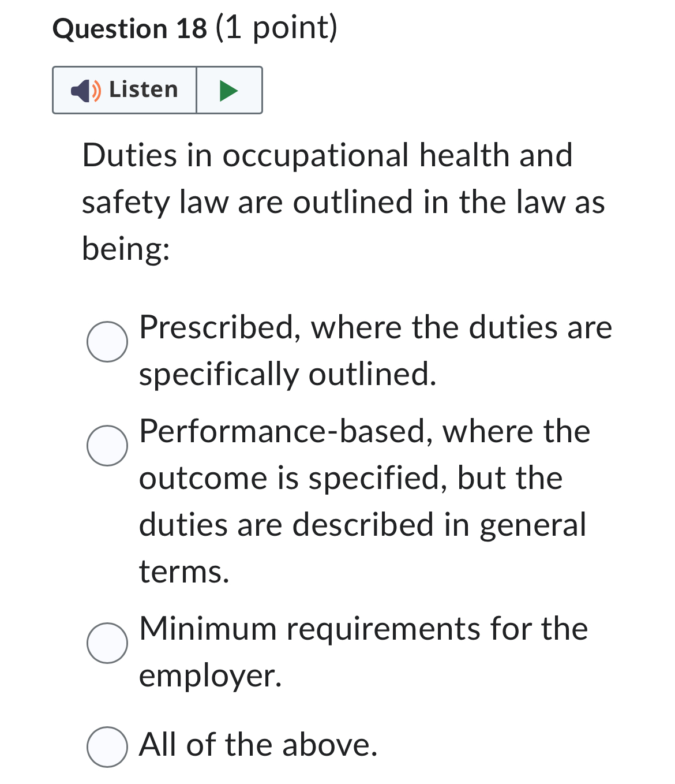
Task: Pick the 'All of the above' radio button
Action: [x=107, y=748]
